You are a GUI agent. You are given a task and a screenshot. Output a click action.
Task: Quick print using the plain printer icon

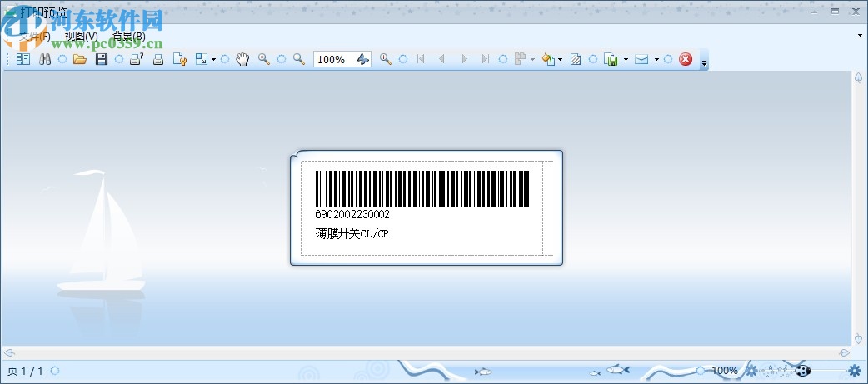coord(157,59)
